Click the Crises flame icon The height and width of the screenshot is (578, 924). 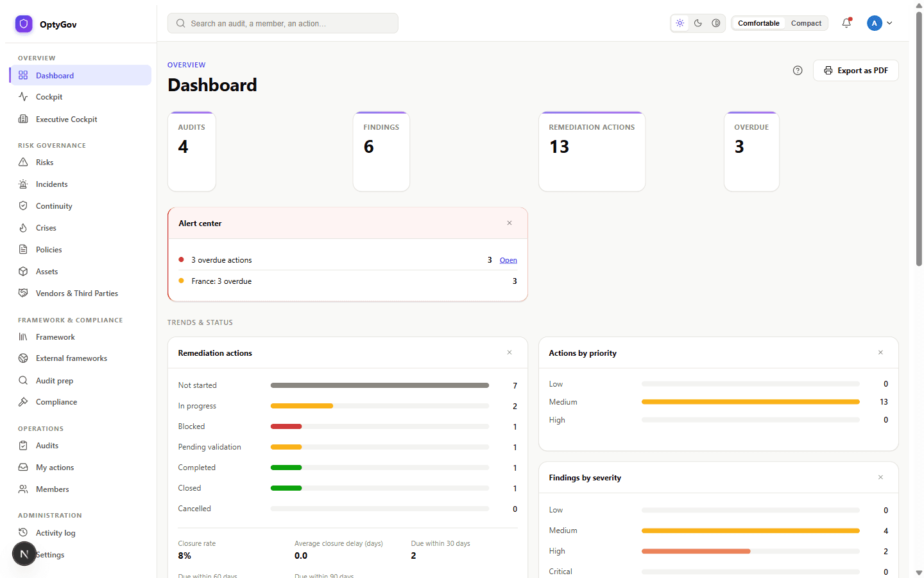(23, 228)
